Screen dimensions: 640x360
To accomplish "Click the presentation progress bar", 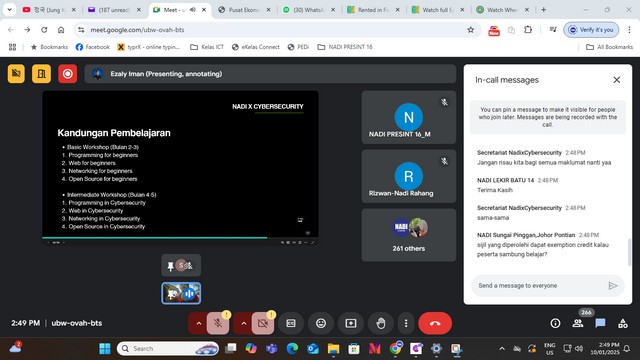I will pos(180,238).
